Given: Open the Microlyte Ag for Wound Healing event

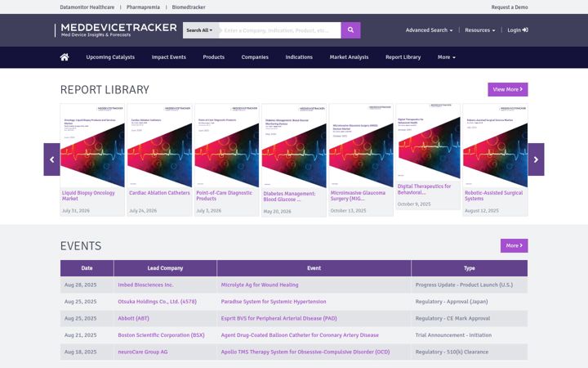Looking at the screenshot, I should (260, 285).
